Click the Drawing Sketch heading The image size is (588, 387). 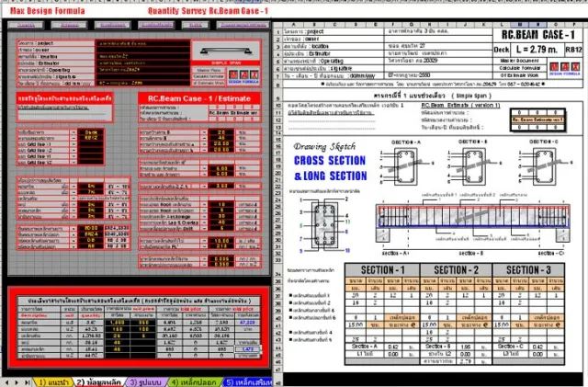(x=324, y=147)
